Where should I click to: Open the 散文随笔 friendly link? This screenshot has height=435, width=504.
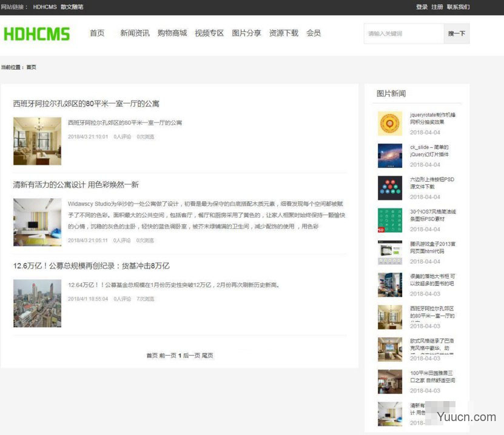pyautogui.click(x=72, y=7)
